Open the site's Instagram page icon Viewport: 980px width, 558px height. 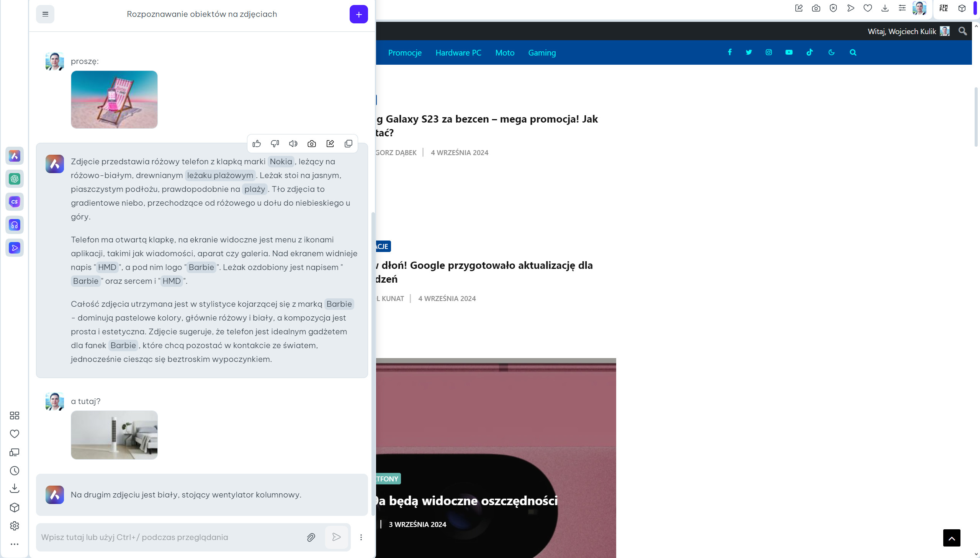pos(769,52)
